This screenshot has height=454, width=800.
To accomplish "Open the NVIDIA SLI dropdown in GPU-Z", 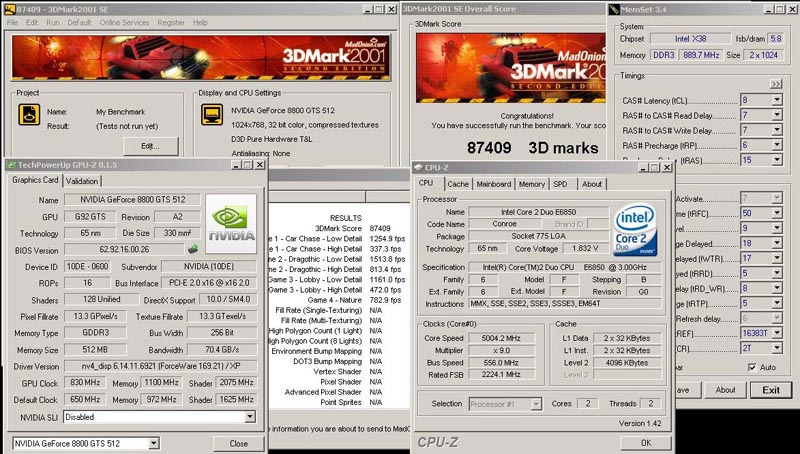I will (249, 417).
